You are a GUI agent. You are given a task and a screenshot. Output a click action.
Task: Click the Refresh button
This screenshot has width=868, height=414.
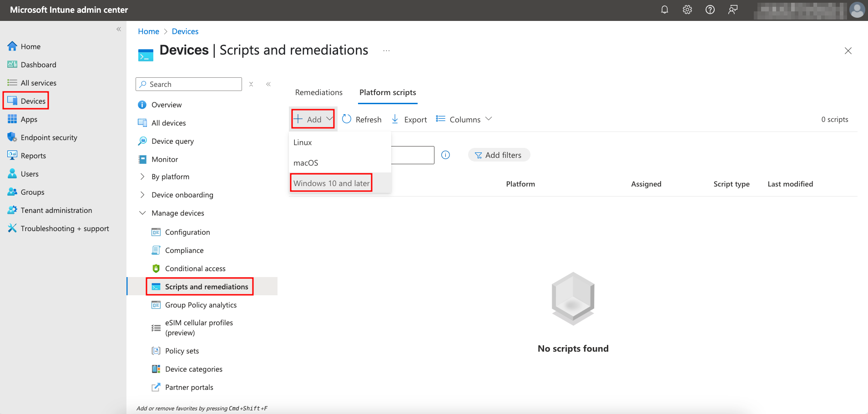tap(362, 119)
